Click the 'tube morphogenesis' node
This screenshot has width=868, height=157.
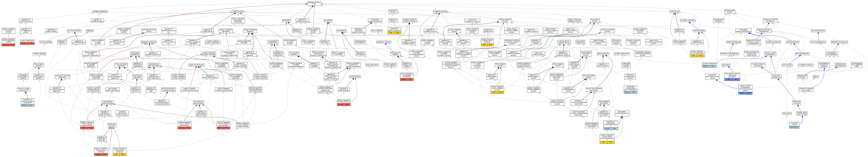(x=802, y=54)
